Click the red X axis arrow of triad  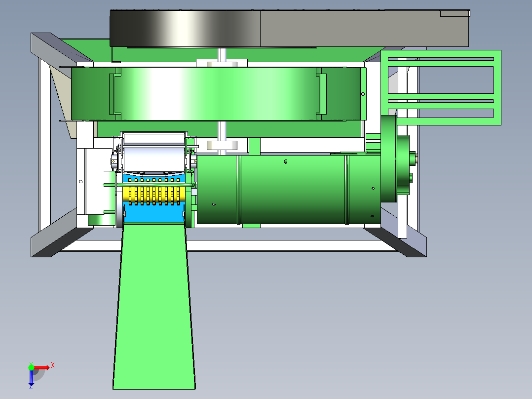tap(42, 368)
